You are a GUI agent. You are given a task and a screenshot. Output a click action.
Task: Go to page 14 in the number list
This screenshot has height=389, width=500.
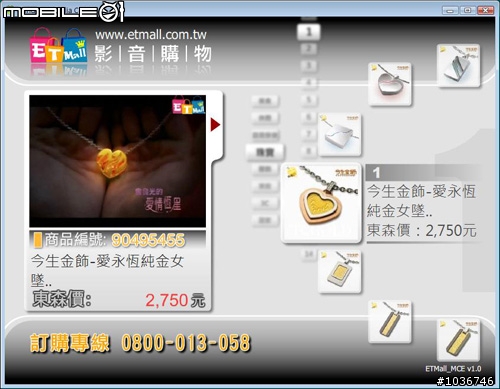pyautogui.click(x=309, y=255)
